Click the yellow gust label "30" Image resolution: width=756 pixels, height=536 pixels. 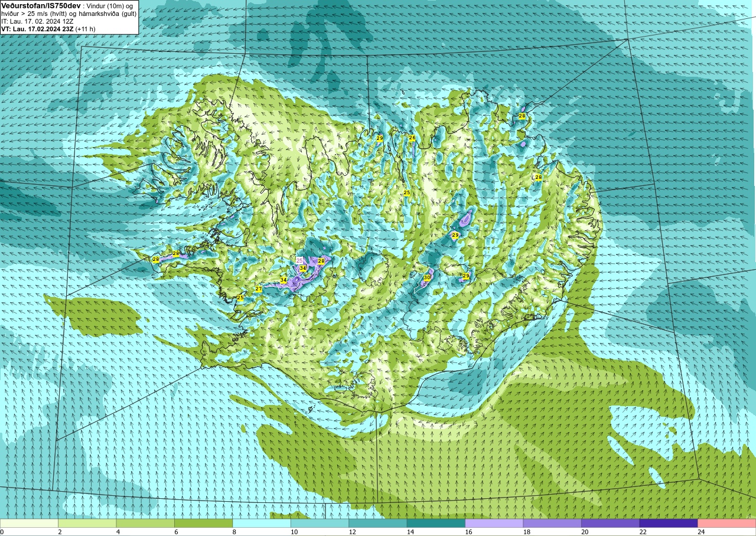427,277
